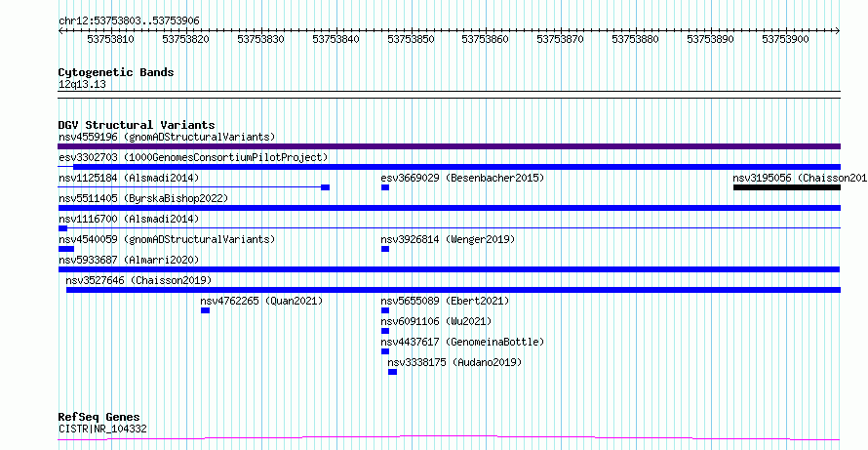Click the small blue block of nsv1125184
Viewport: 868px width, 450px height.
coord(326,187)
